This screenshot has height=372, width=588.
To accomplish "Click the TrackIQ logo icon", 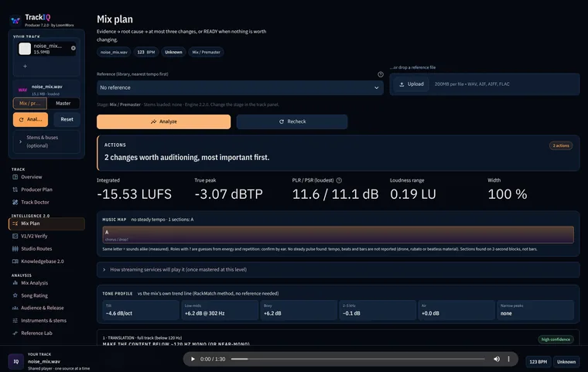I will (15, 20).
